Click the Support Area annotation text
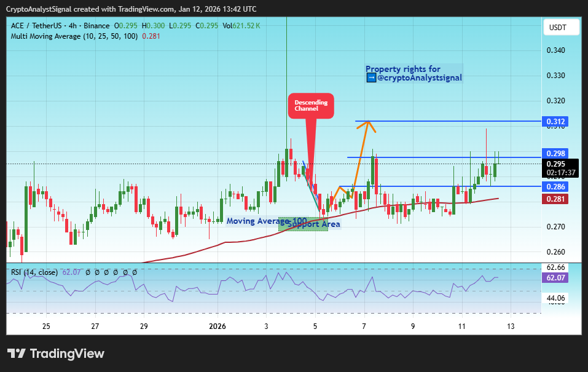Viewport: 588px width, 372px height. [x=314, y=224]
